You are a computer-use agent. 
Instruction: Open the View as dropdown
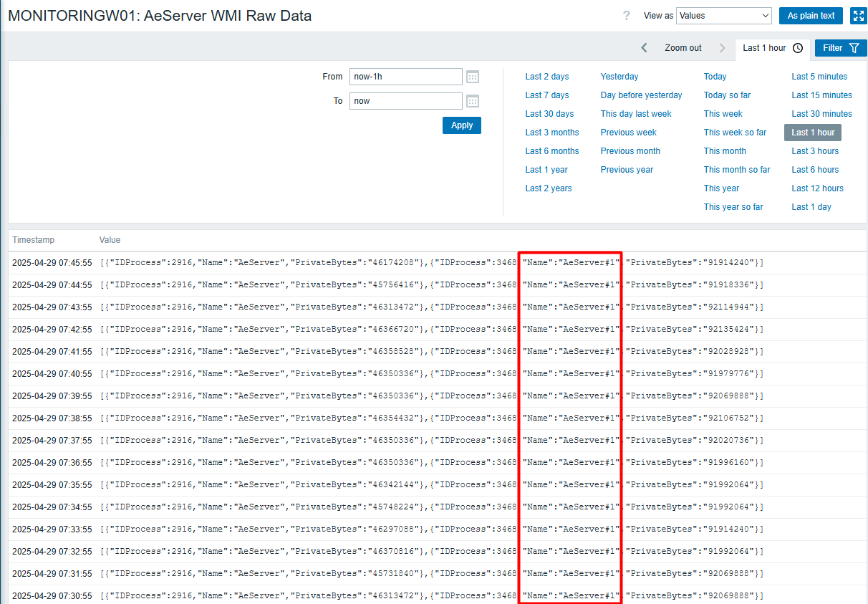723,15
